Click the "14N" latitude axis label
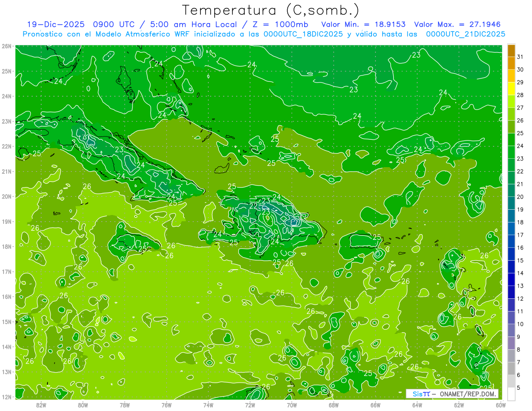The width and height of the screenshot is (532, 411). pyautogui.click(x=7, y=347)
